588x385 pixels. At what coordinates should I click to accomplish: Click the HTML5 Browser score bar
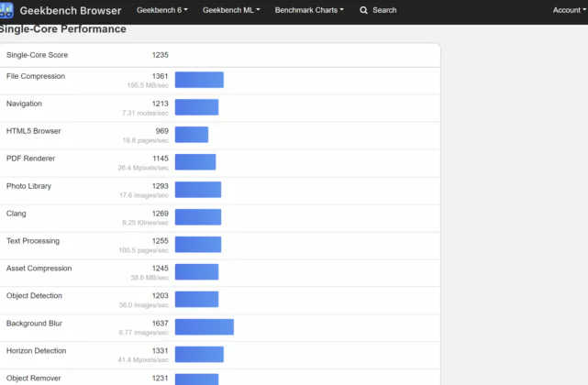(192, 135)
